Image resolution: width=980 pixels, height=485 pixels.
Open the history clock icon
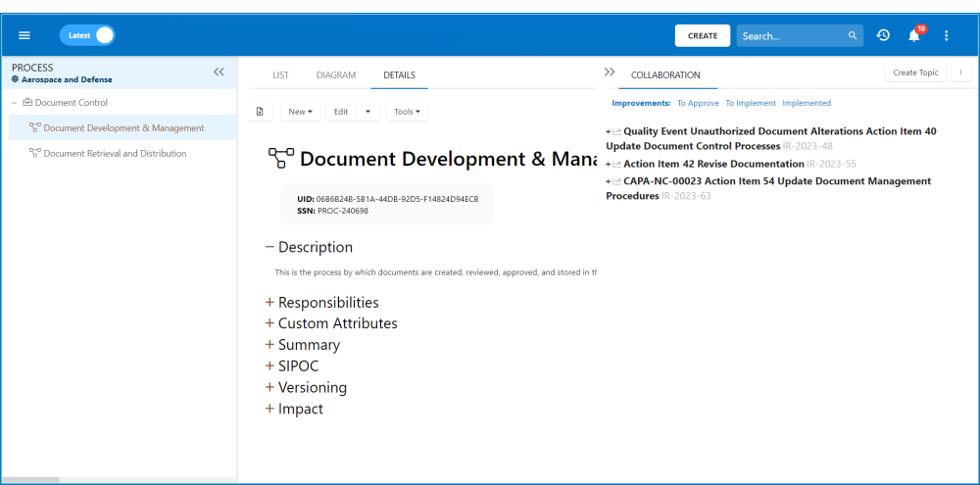coord(883,35)
